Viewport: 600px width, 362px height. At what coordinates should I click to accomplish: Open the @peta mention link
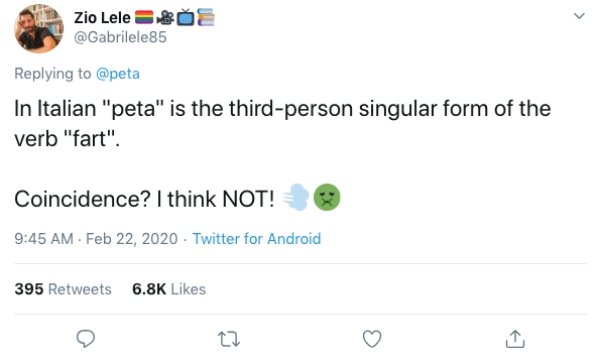(118, 73)
